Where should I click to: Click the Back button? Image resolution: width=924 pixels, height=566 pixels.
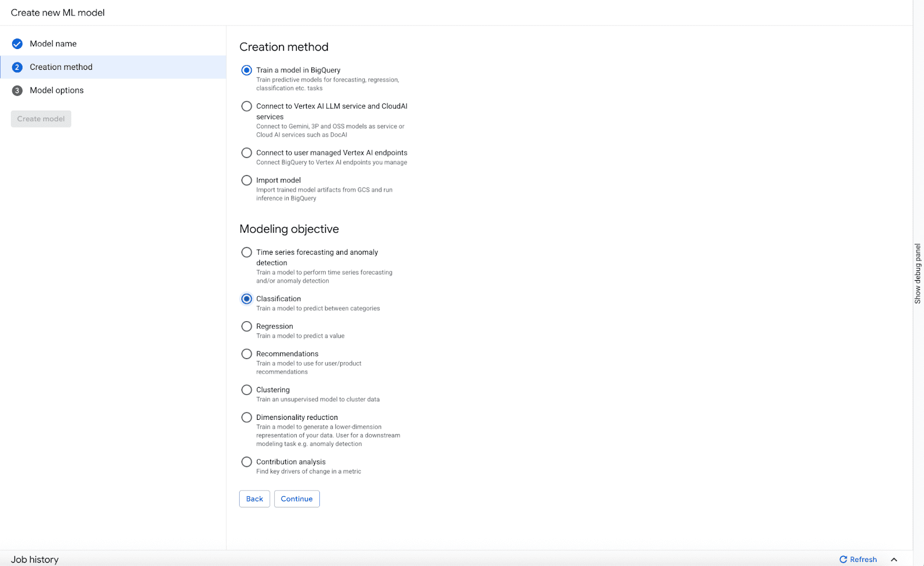click(x=254, y=498)
